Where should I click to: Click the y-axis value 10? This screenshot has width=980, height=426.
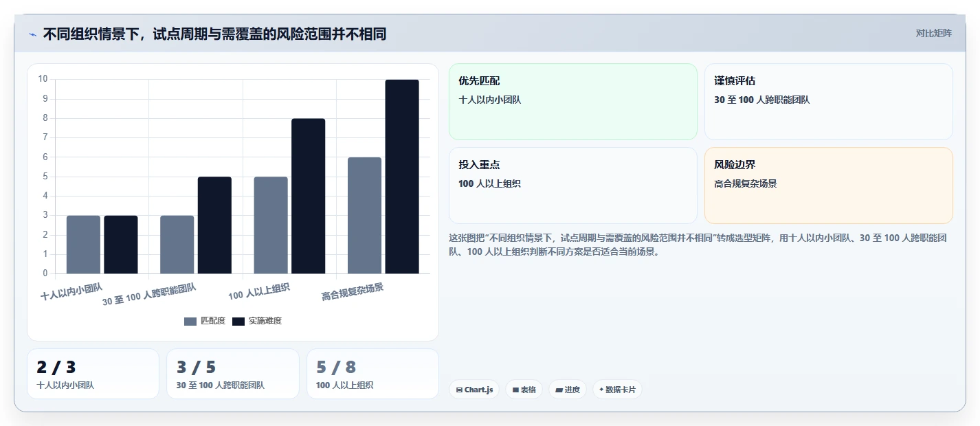pos(43,79)
